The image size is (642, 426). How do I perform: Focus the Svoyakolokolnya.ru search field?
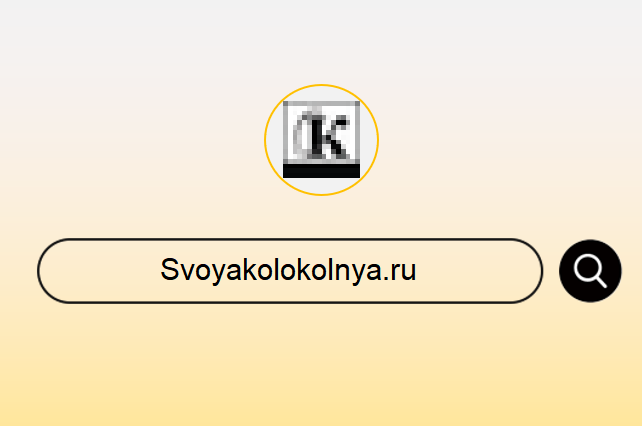click(x=290, y=271)
